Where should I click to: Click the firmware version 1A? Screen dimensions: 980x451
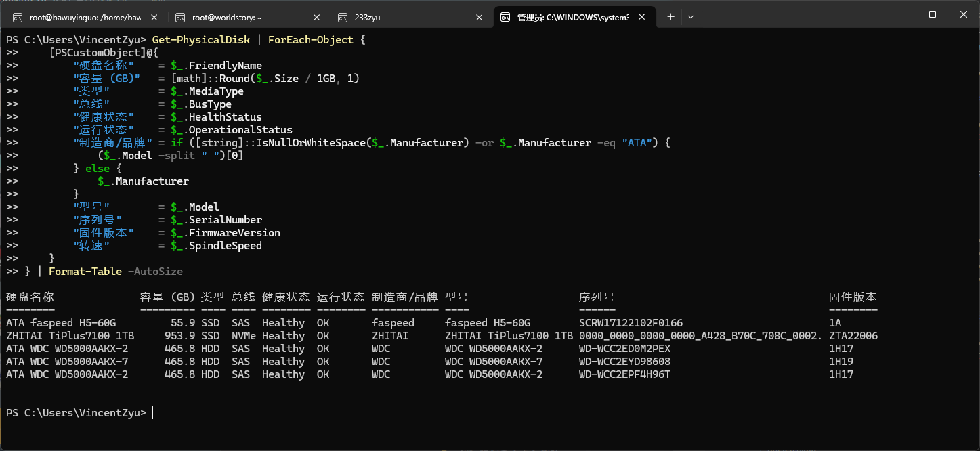tap(835, 323)
